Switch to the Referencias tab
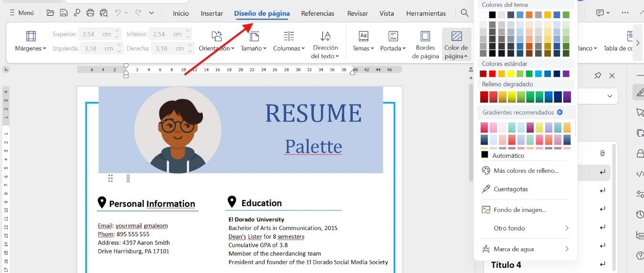The height and width of the screenshot is (273, 644). [317, 13]
